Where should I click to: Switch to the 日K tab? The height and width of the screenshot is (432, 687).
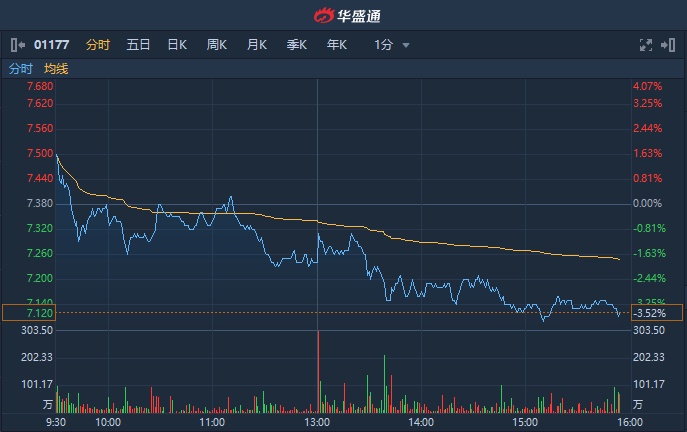pos(177,45)
